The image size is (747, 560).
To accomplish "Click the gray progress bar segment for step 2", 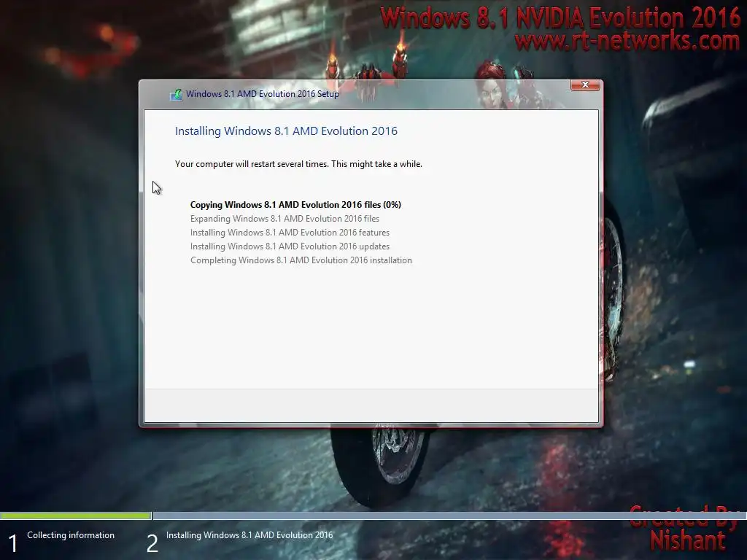I will [x=449, y=516].
